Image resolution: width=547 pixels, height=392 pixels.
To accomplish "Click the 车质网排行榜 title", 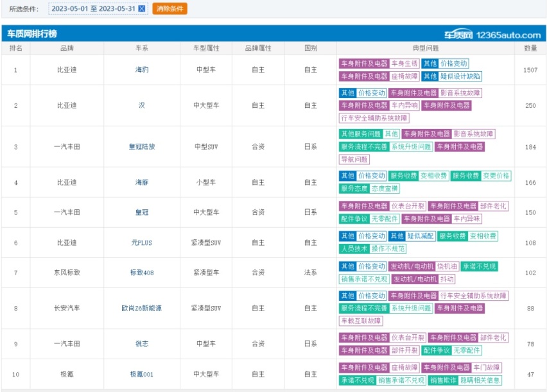I will (31, 34).
